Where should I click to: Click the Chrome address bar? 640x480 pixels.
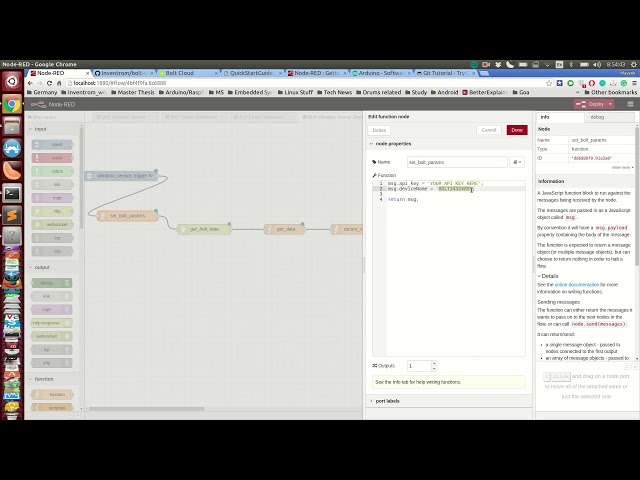(x=304, y=83)
